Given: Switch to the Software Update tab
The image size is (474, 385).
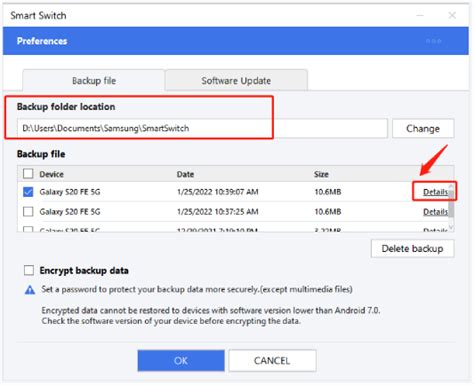Looking at the screenshot, I should [236, 80].
